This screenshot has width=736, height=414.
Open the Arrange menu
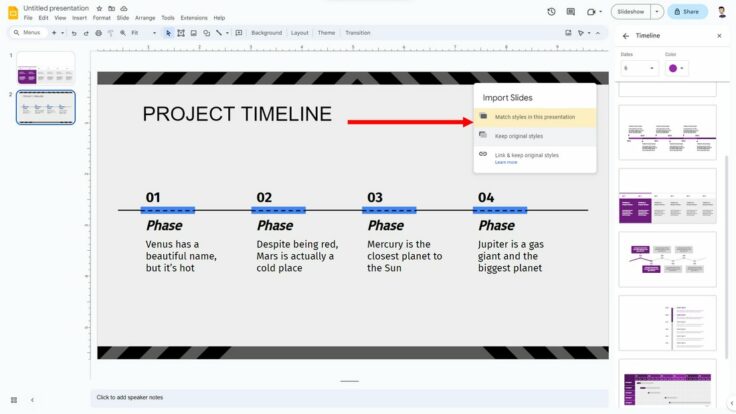click(145, 18)
